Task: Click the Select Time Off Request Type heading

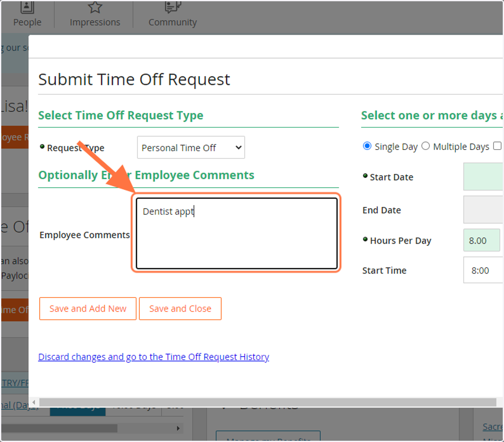Action: coord(121,116)
